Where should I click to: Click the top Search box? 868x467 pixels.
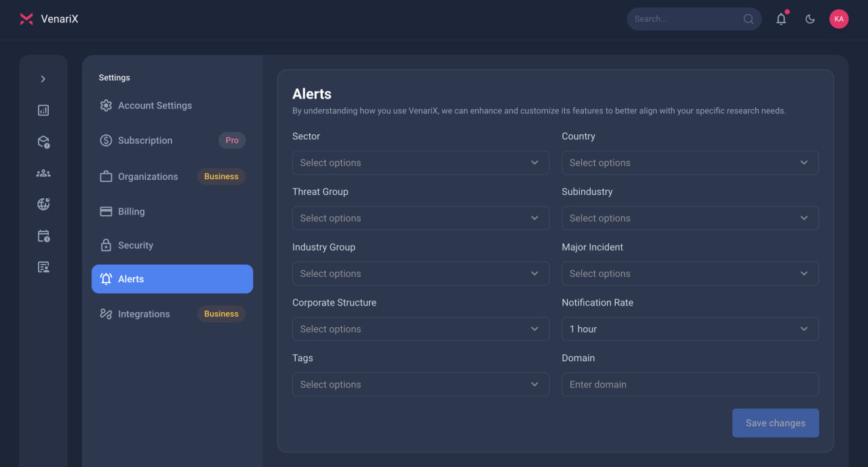(694, 19)
